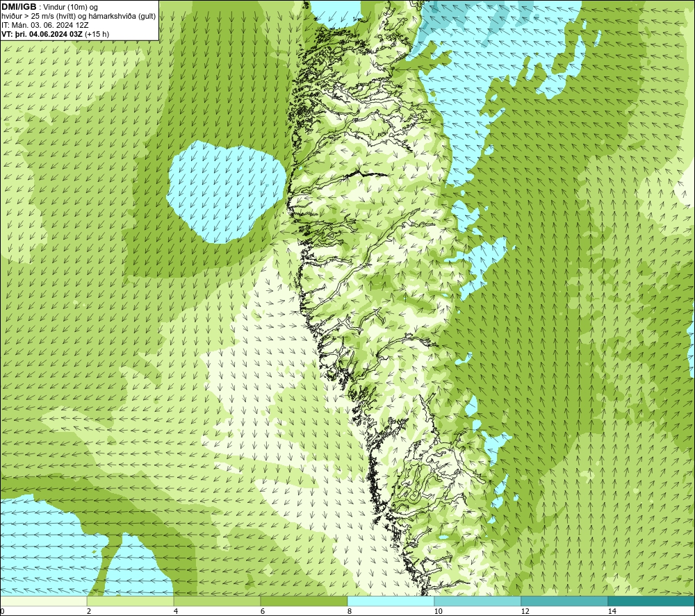Click the legend label '6'
The width and height of the screenshot is (695, 616).
click(263, 612)
